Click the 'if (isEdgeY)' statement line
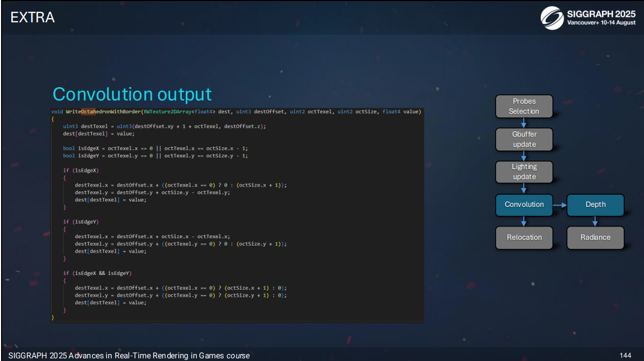The image size is (644, 361). [x=81, y=222]
